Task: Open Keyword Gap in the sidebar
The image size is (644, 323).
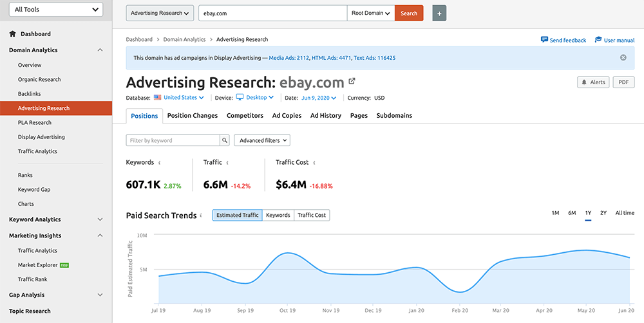Action: (x=34, y=190)
